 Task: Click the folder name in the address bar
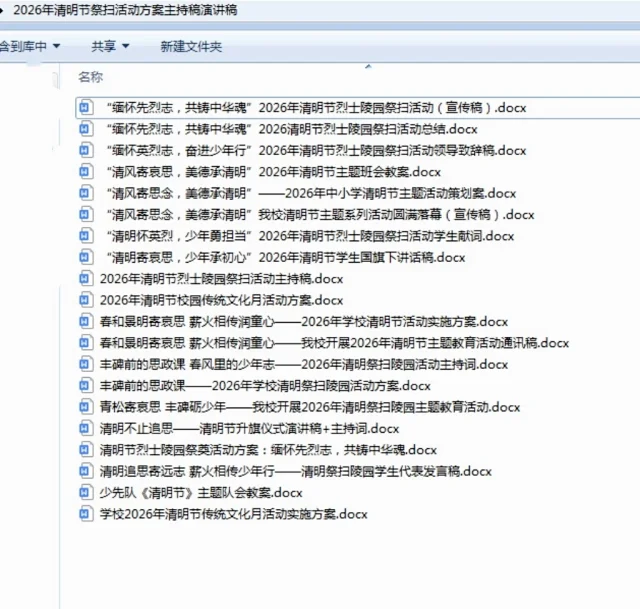(130, 10)
